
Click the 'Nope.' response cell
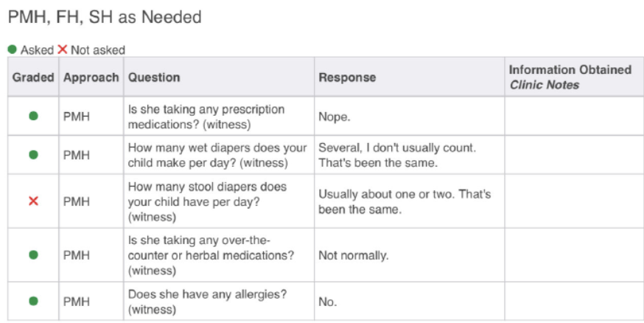[x=334, y=117]
